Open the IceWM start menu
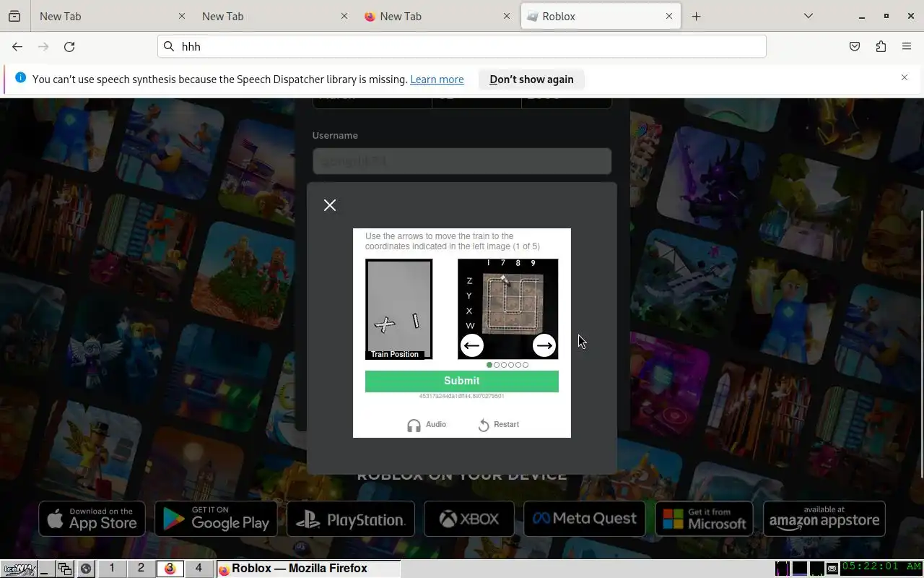Viewport: 924px width, 578px height. coord(18,569)
